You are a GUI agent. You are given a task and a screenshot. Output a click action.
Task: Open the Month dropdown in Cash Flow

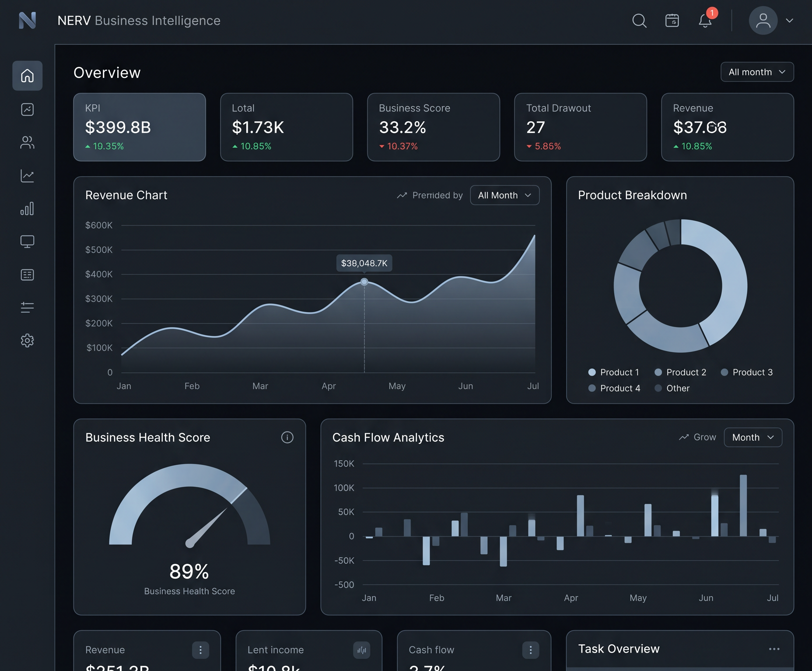coord(753,437)
